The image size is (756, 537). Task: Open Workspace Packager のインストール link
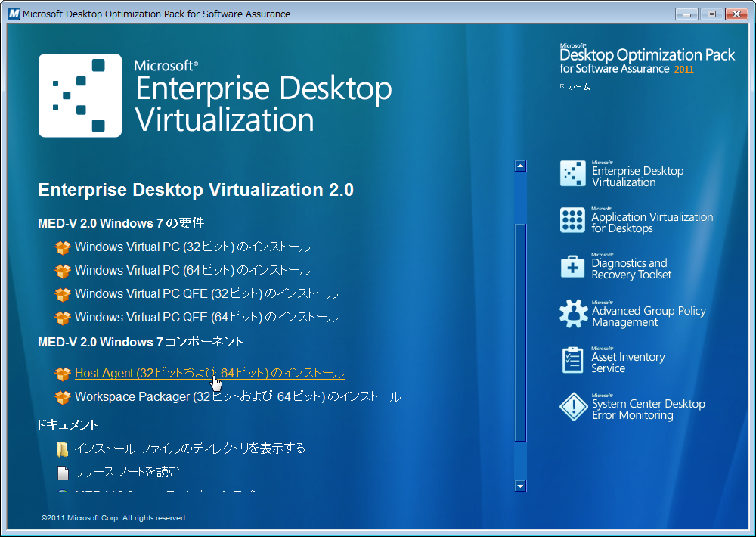point(237,396)
